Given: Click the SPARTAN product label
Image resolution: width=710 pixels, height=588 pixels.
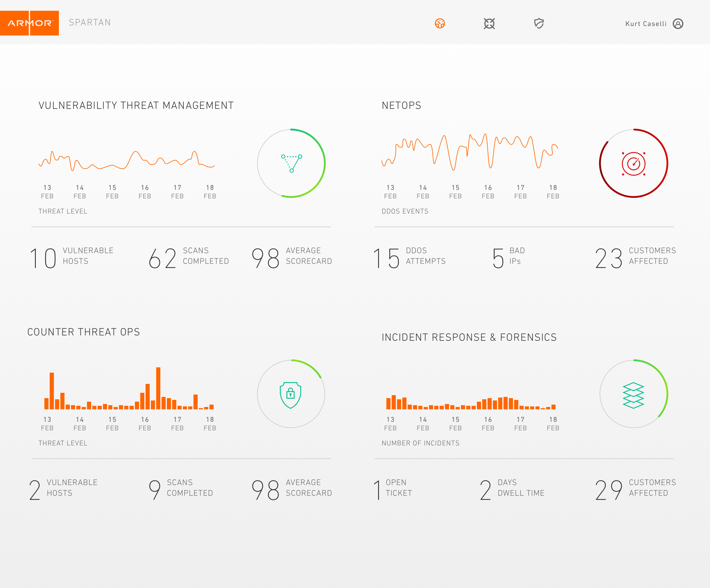Looking at the screenshot, I should tap(90, 22).
